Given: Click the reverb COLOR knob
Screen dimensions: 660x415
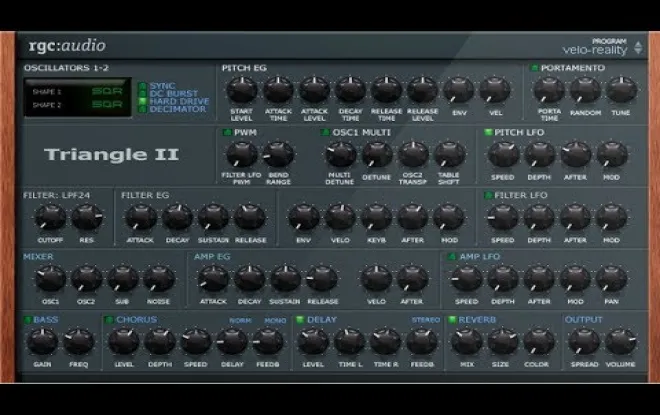Looking at the screenshot, I should pos(539,341).
